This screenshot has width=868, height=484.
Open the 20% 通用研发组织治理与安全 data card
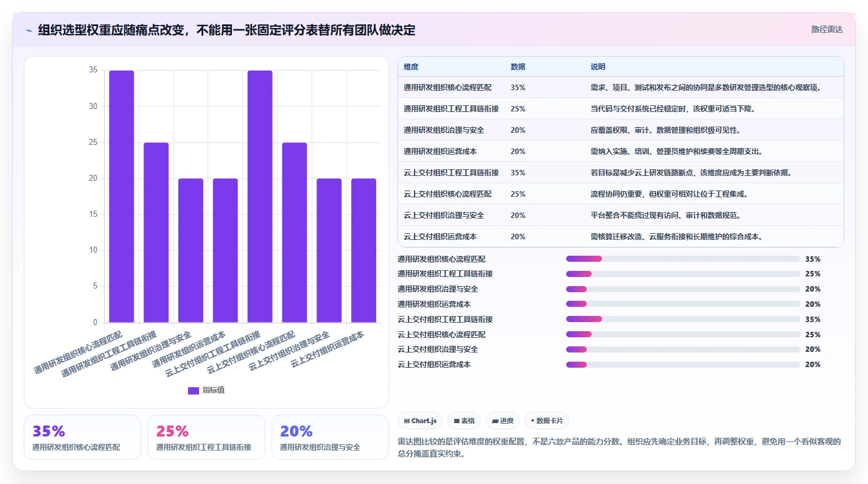tap(330, 437)
